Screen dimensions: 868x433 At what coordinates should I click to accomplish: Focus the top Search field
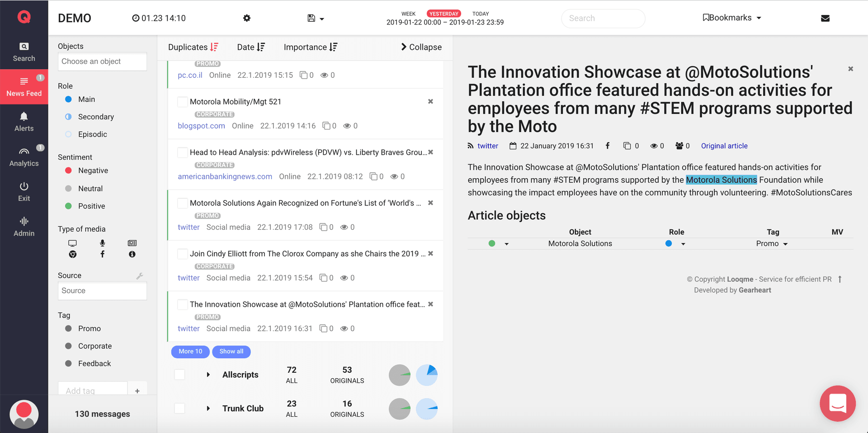(603, 19)
